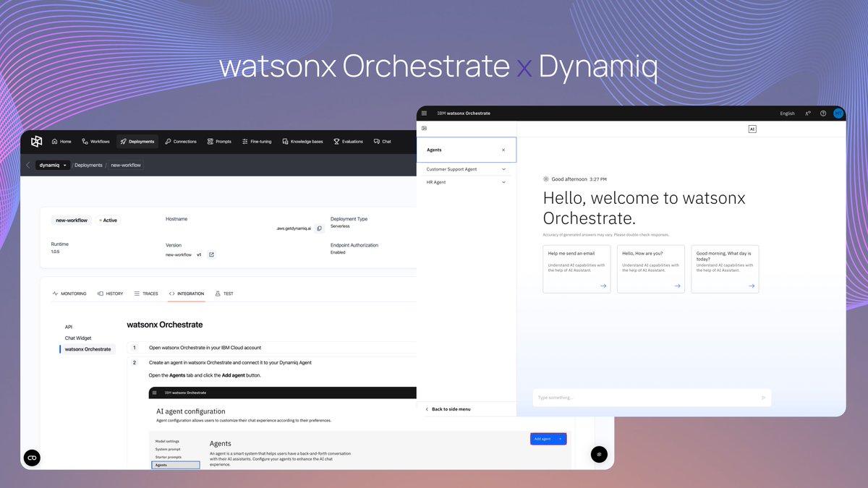Image resolution: width=868 pixels, height=488 pixels.
Task: Focus the 'Type something...' chat input
Action: point(652,398)
